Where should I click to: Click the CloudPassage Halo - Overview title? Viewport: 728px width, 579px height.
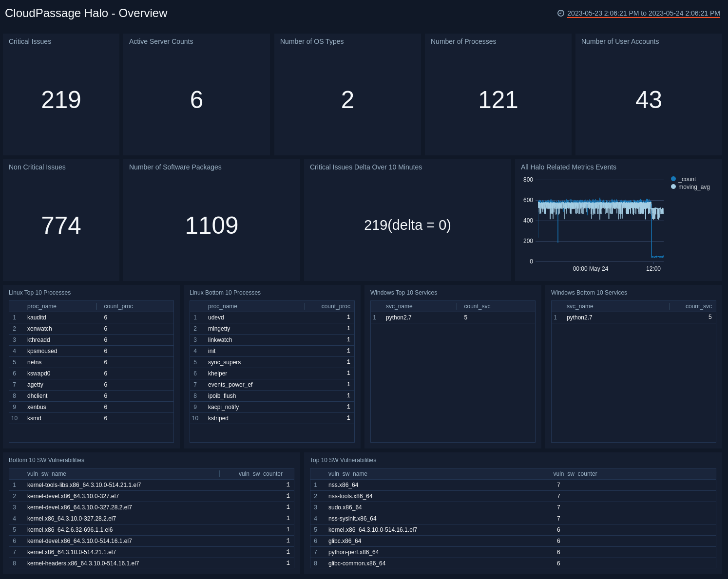(86, 13)
